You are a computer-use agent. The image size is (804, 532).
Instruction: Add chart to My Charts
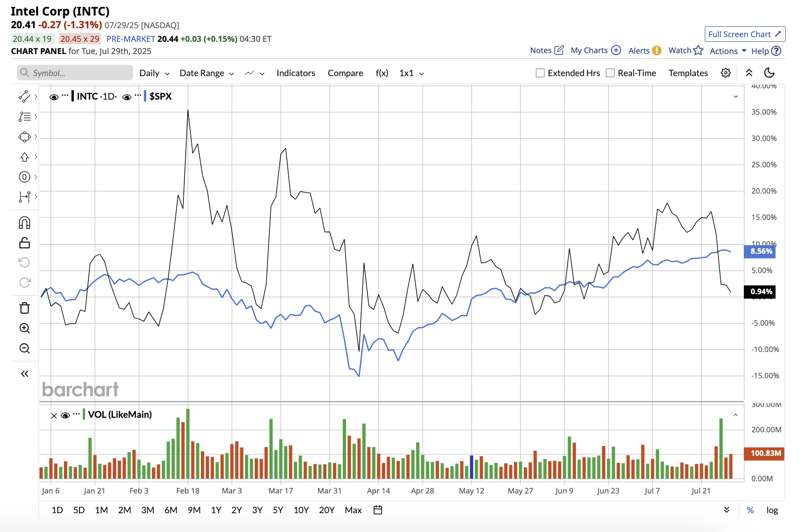616,50
